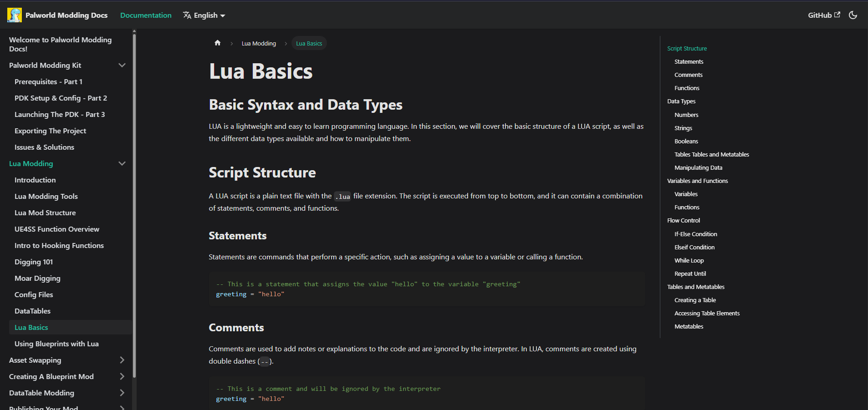Jump to Strings in contents
Viewport: 868px width, 410px height.
[683, 128]
